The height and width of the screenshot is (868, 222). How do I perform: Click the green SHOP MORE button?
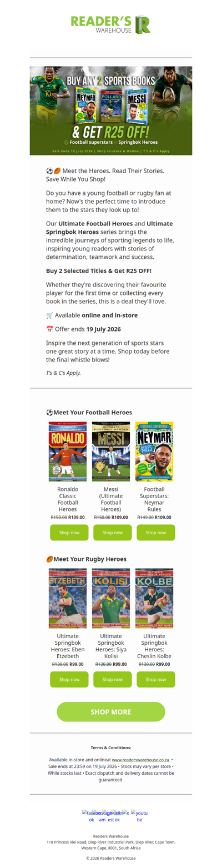point(111,711)
